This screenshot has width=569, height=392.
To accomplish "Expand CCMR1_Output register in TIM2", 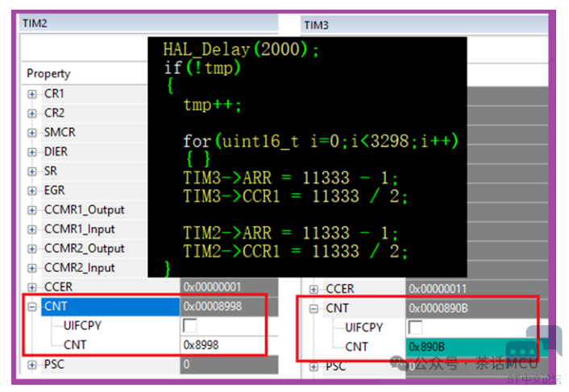I will pos(32,210).
